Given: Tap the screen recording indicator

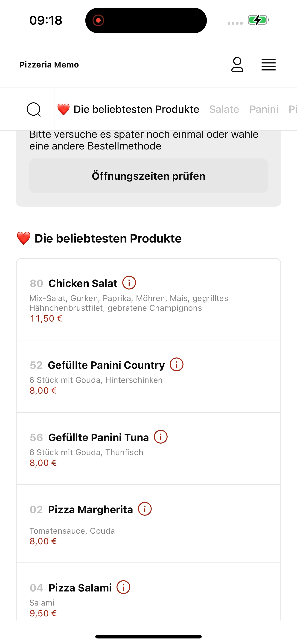Looking at the screenshot, I should [x=98, y=20].
